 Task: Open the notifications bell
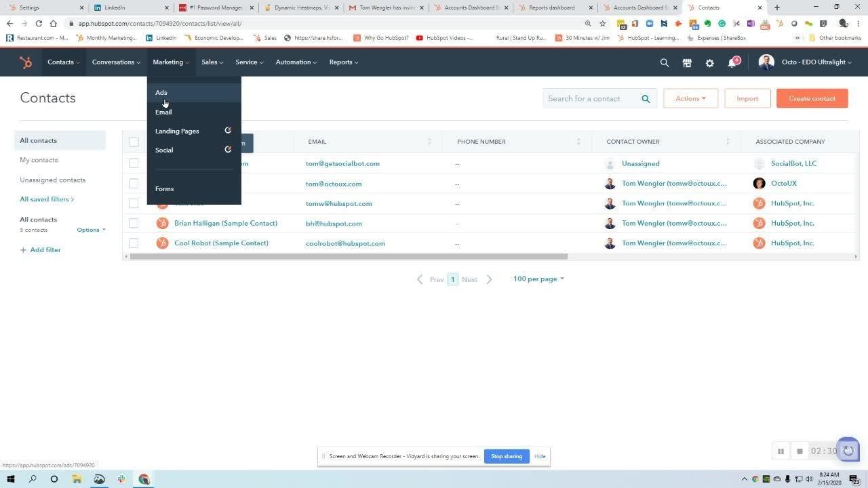[732, 62]
